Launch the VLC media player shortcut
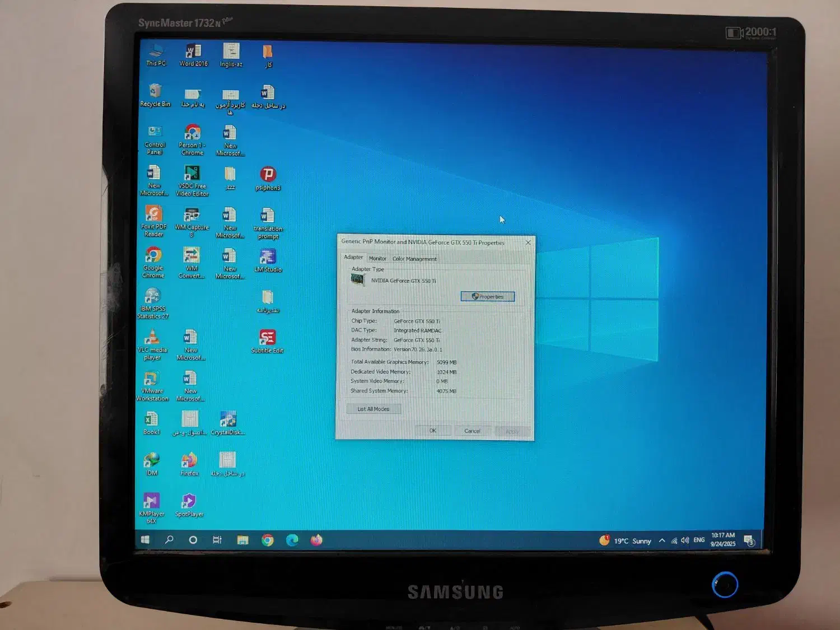 tap(152, 345)
